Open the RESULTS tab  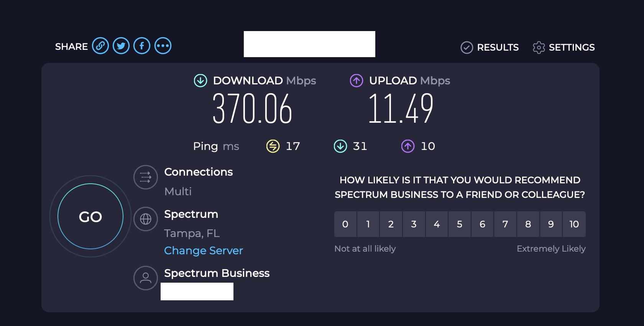click(490, 48)
